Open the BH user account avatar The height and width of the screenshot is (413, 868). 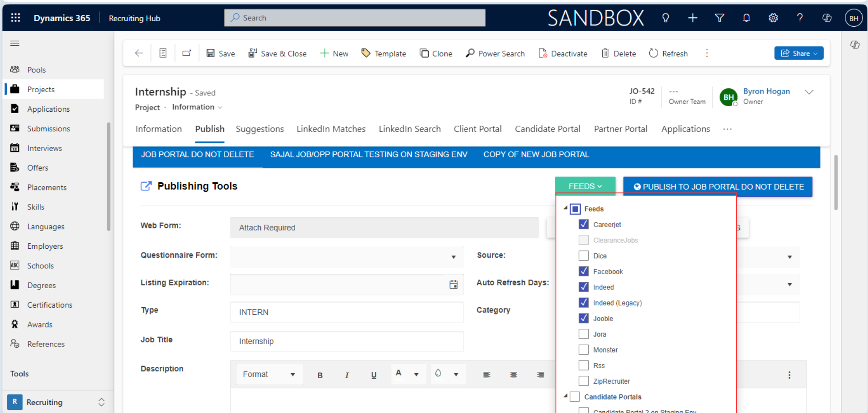(x=854, y=18)
